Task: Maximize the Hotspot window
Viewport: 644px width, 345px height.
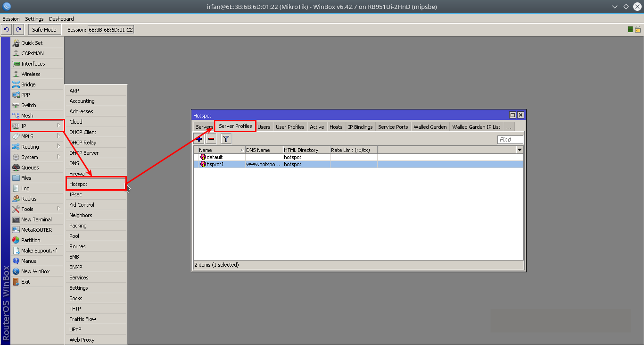Action: pos(512,115)
